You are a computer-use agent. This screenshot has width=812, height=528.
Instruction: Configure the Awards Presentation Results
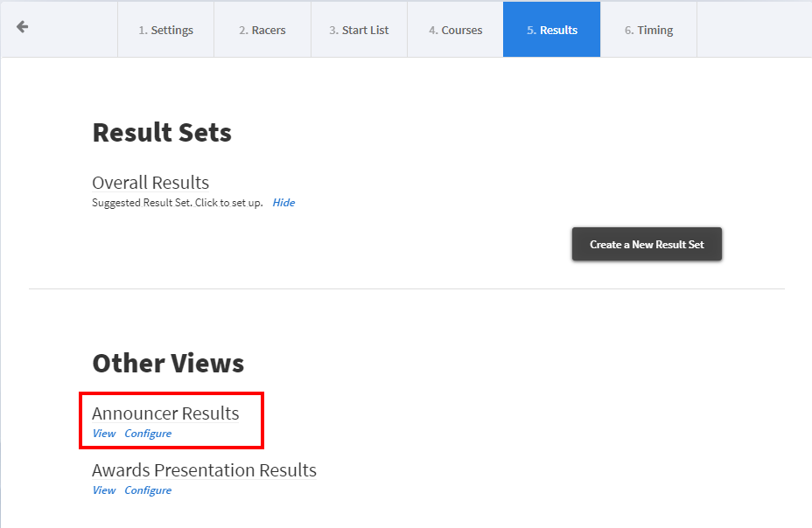148,490
